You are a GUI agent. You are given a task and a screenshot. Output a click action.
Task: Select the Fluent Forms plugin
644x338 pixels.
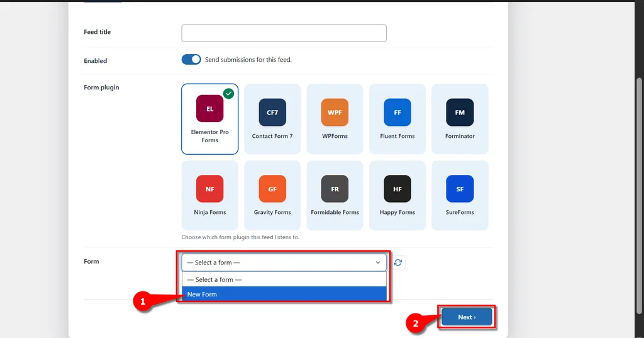(397, 119)
